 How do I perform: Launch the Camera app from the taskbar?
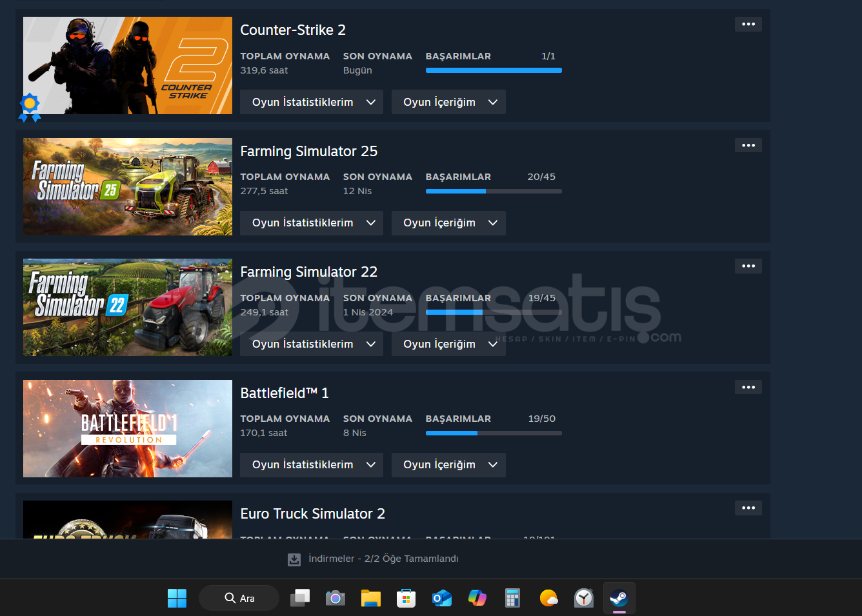point(336,598)
